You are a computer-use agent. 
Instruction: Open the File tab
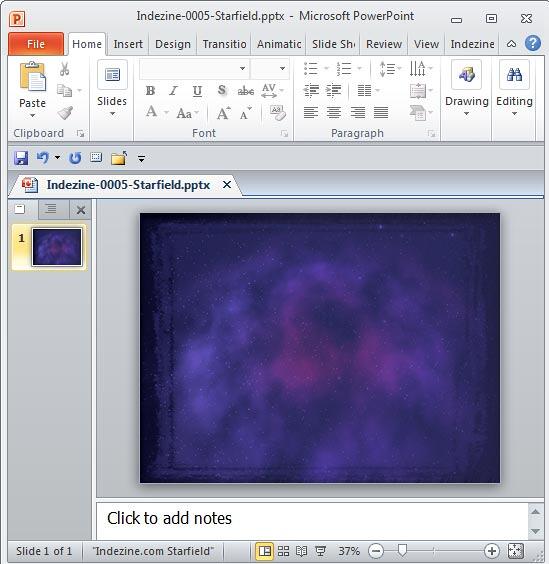coord(36,44)
